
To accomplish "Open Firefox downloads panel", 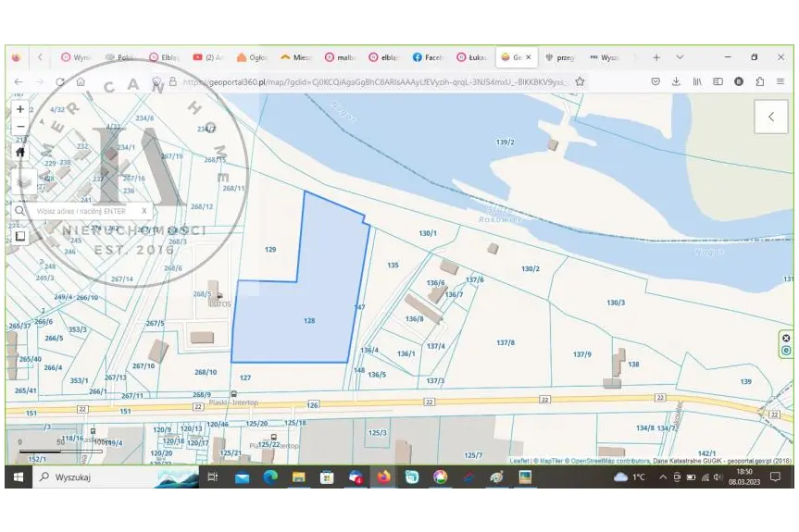I will [676, 81].
